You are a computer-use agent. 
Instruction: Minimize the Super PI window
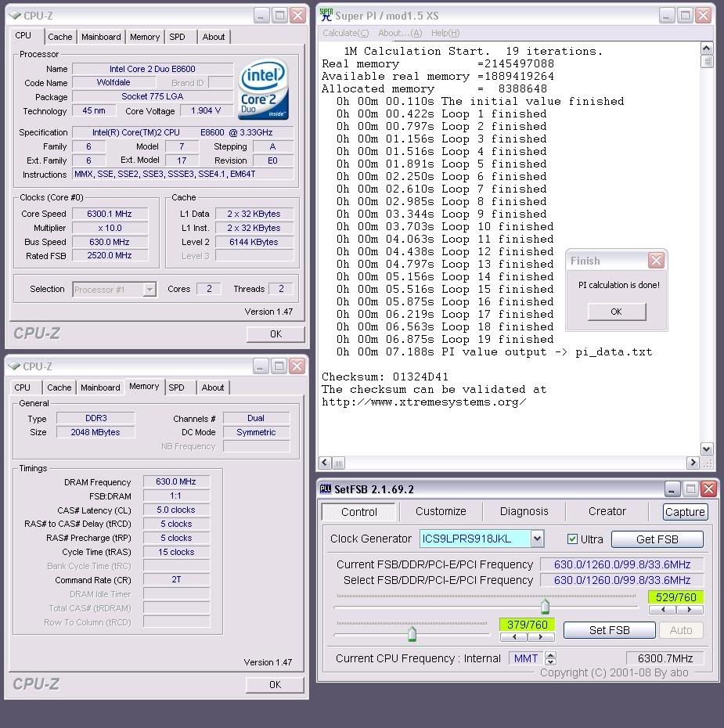(x=666, y=16)
